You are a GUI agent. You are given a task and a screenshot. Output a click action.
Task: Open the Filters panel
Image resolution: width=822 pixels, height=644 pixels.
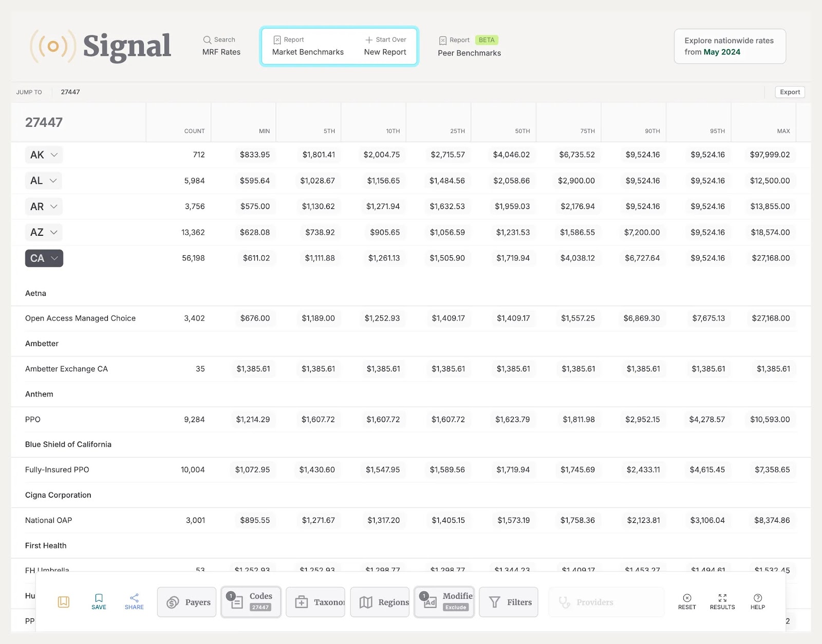click(509, 602)
